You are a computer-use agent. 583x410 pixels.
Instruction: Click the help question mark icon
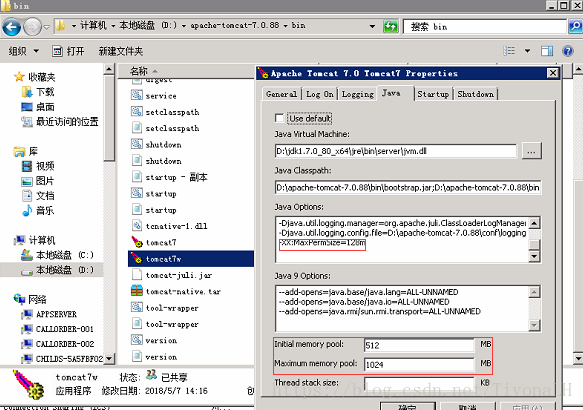(568, 51)
